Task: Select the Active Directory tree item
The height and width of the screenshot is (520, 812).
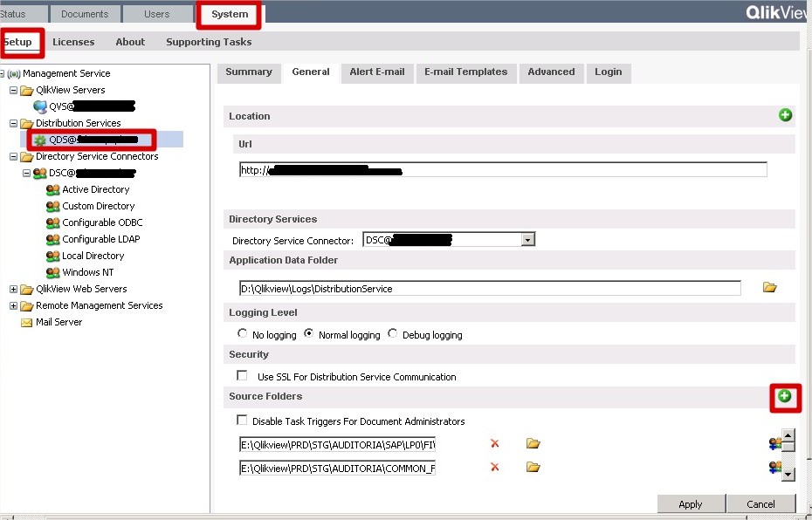Action: [96, 189]
